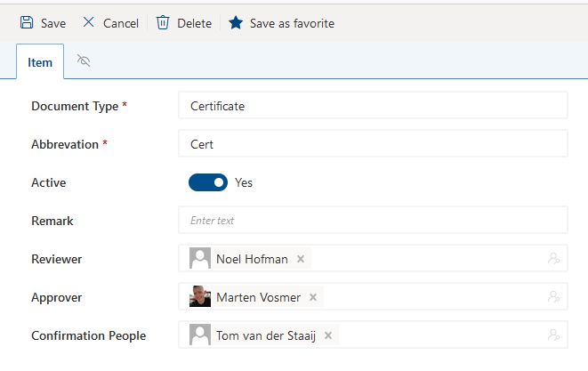The width and height of the screenshot is (588, 371).
Task: Click the Save as favorite text
Action: [292, 23]
